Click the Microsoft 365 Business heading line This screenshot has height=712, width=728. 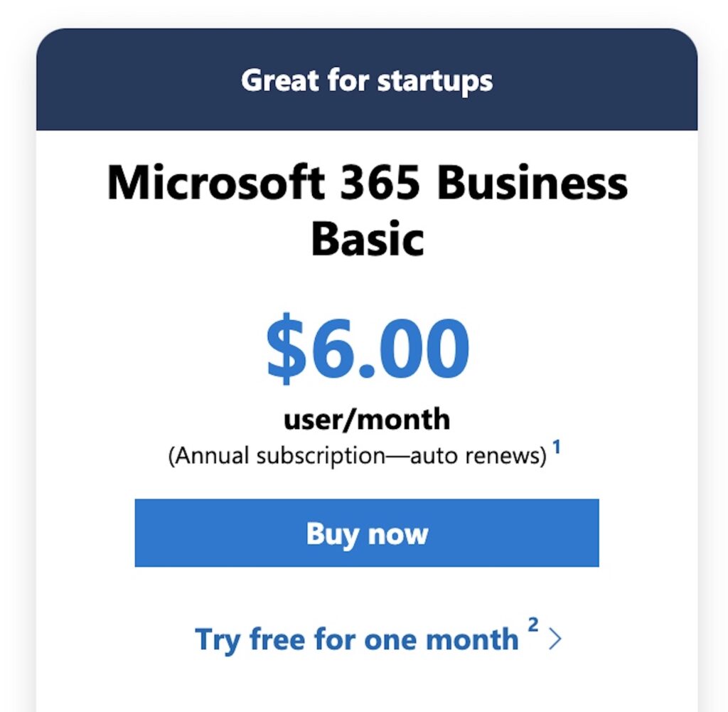click(368, 183)
